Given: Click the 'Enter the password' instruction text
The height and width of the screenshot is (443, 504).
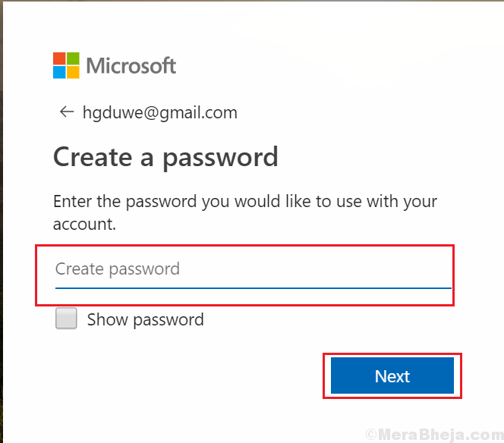Looking at the screenshot, I should [245, 212].
